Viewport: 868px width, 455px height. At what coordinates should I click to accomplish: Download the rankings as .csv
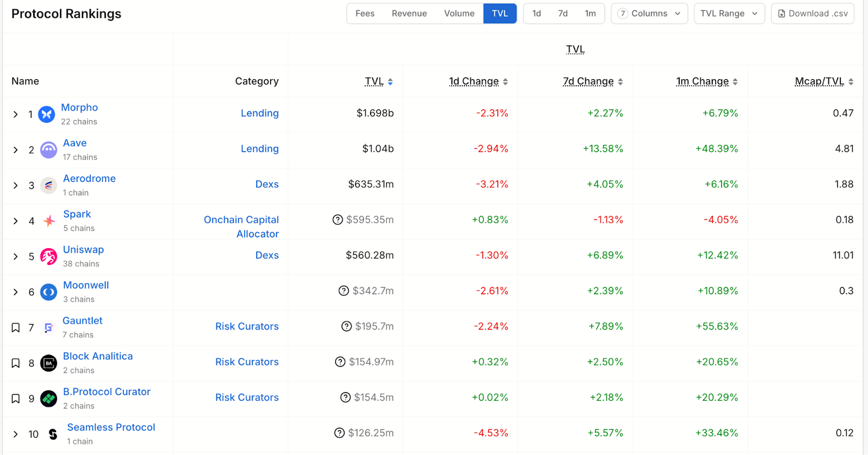[x=812, y=14]
